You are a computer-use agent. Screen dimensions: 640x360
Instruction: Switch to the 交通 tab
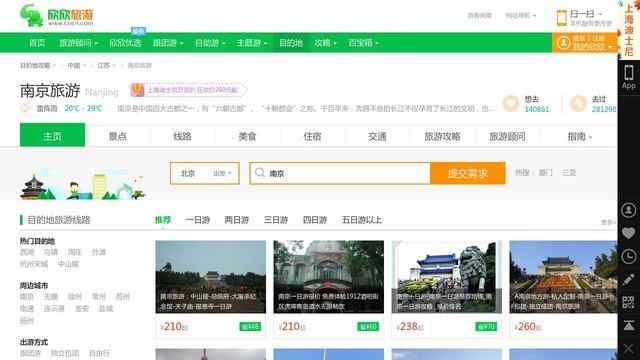click(377, 136)
